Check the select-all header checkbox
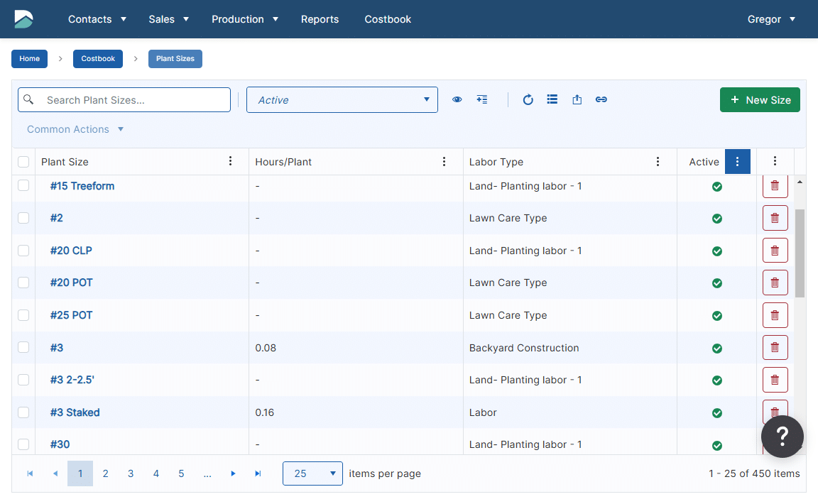The image size is (818, 504). pos(23,162)
